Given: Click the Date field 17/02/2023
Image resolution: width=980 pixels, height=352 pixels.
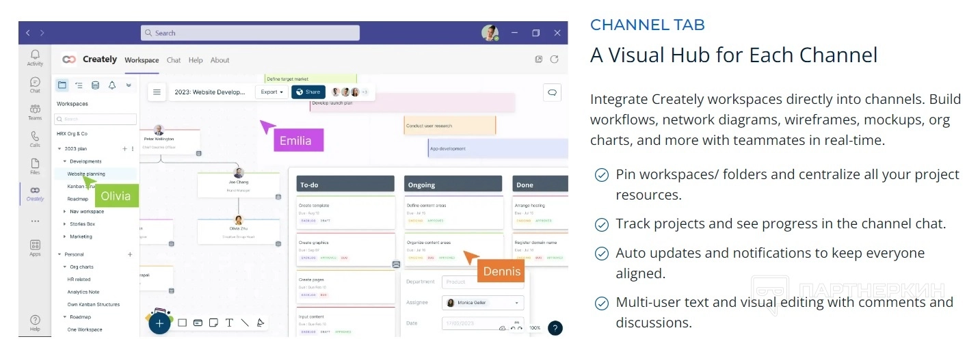Looking at the screenshot, I should (x=483, y=323).
